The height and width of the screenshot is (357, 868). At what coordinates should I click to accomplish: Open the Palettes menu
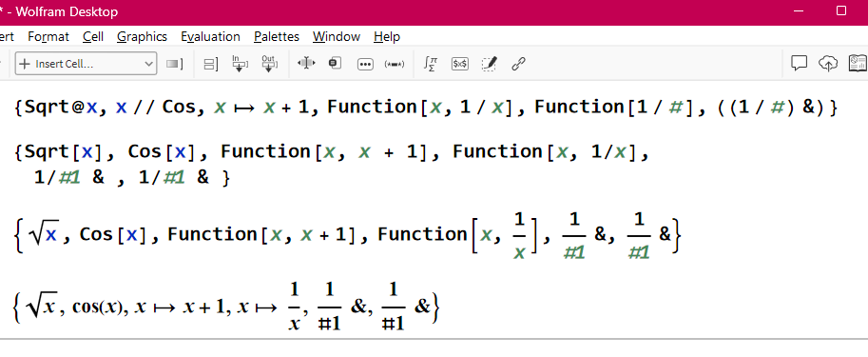click(x=277, y=36)
